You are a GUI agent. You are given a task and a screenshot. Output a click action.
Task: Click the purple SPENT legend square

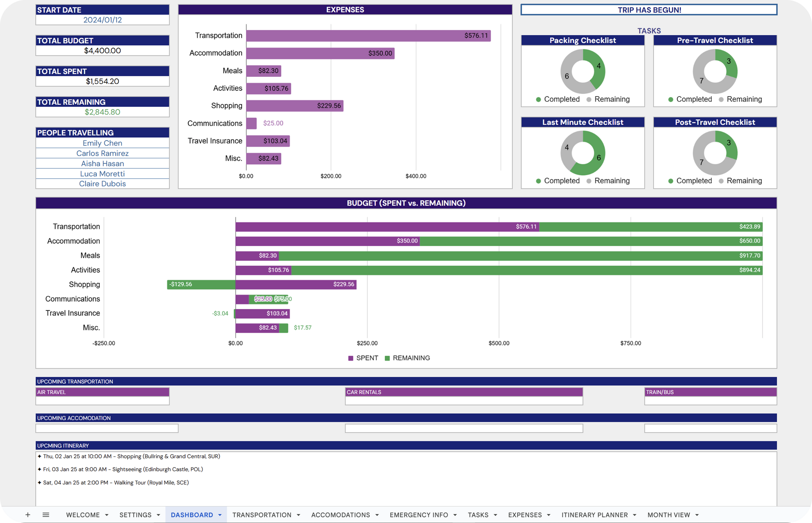[351, 358]
